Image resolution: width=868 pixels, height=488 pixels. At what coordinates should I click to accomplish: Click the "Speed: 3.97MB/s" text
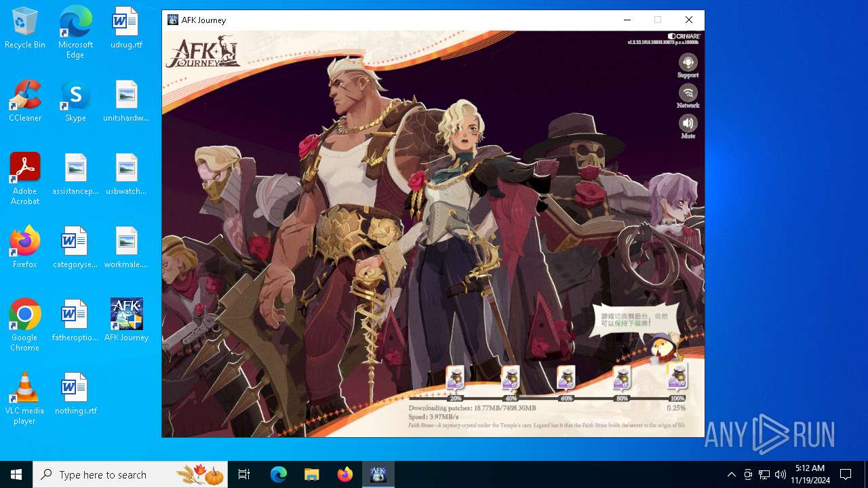pos(433,417)
